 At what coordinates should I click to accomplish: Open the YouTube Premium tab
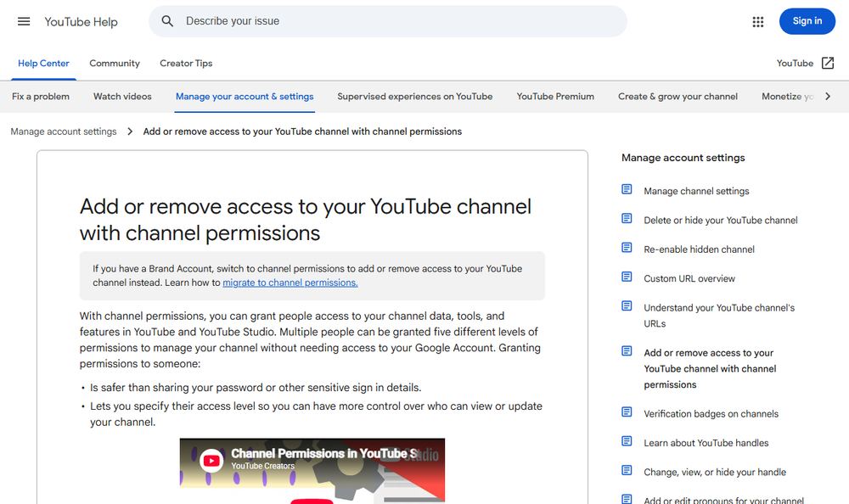(x=555, y=97)
